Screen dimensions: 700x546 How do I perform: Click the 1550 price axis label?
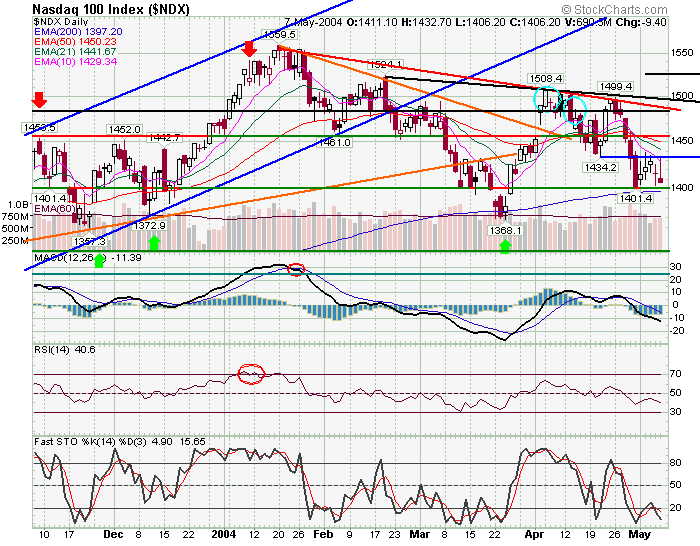682,53
